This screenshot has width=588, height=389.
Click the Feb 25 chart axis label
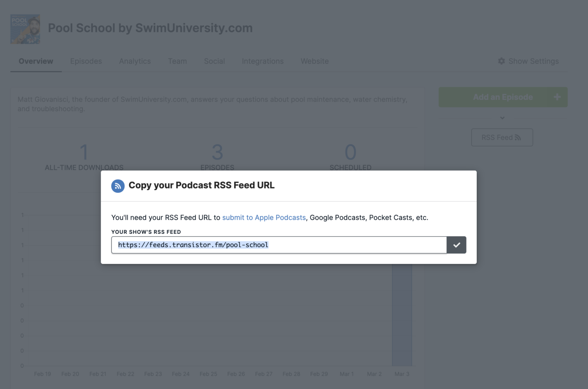(x=208, y=374)
